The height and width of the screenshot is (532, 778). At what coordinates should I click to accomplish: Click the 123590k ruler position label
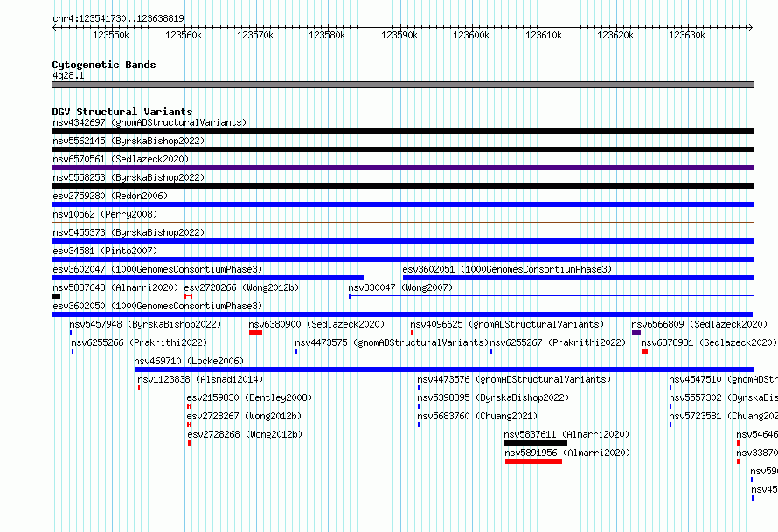point(399,35)
